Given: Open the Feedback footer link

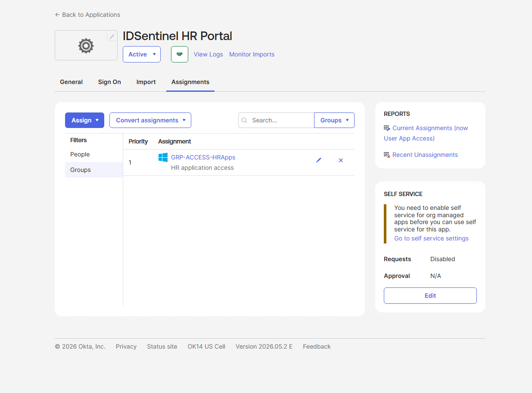Looking at the screenshot, I should click(317, 346).
